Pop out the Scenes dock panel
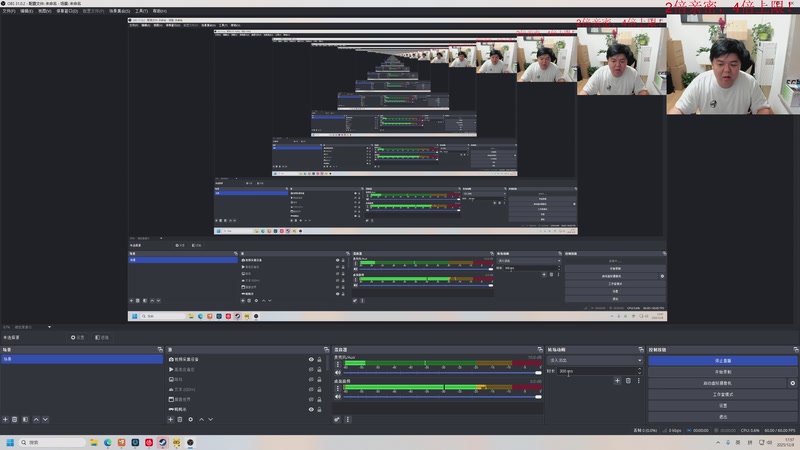 point(160,349)
